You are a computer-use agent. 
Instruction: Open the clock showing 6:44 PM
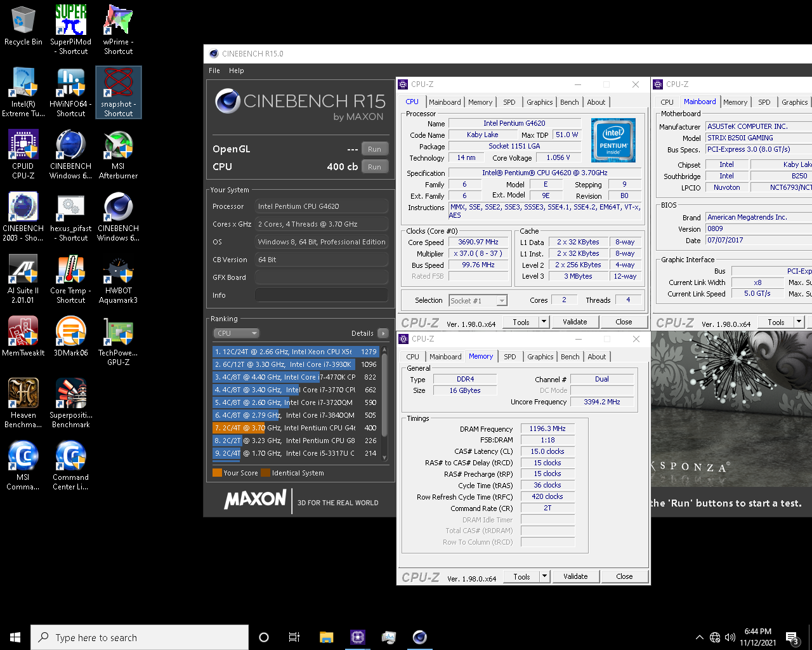(758, 637)
